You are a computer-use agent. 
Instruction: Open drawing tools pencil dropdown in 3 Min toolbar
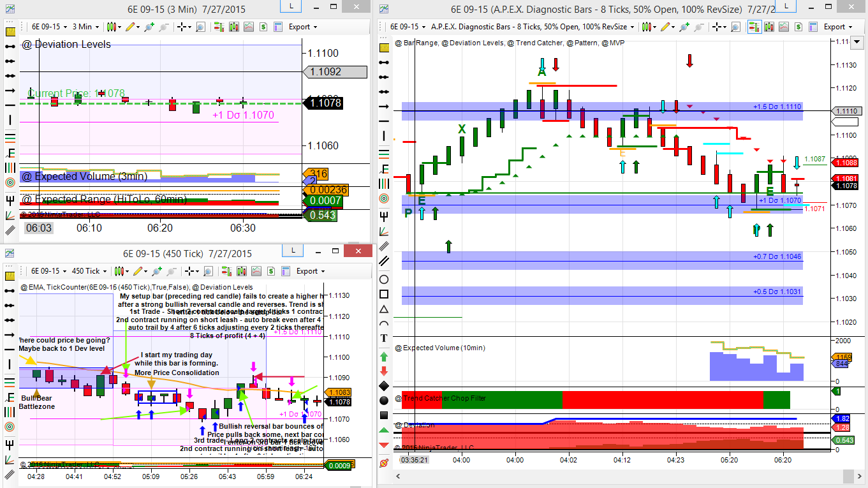pos(132,27)
